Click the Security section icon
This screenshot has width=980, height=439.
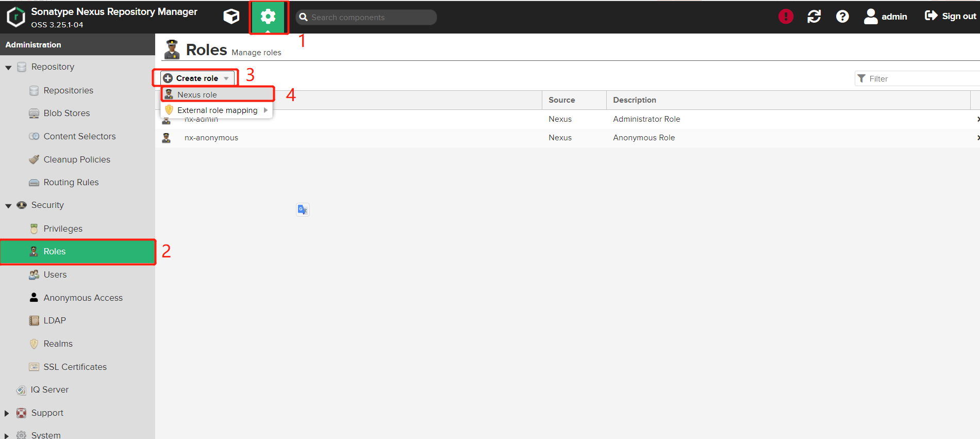point(22,205)
